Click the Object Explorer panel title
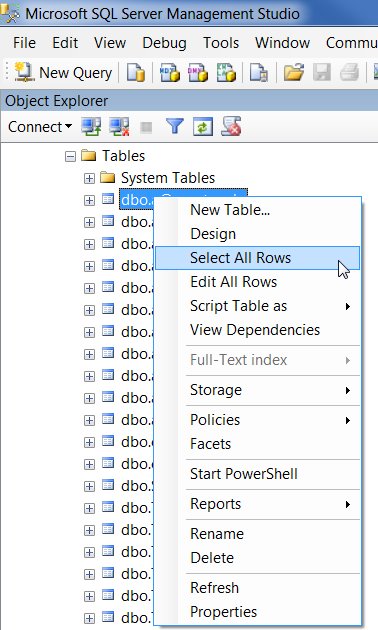 coord(57,101)
